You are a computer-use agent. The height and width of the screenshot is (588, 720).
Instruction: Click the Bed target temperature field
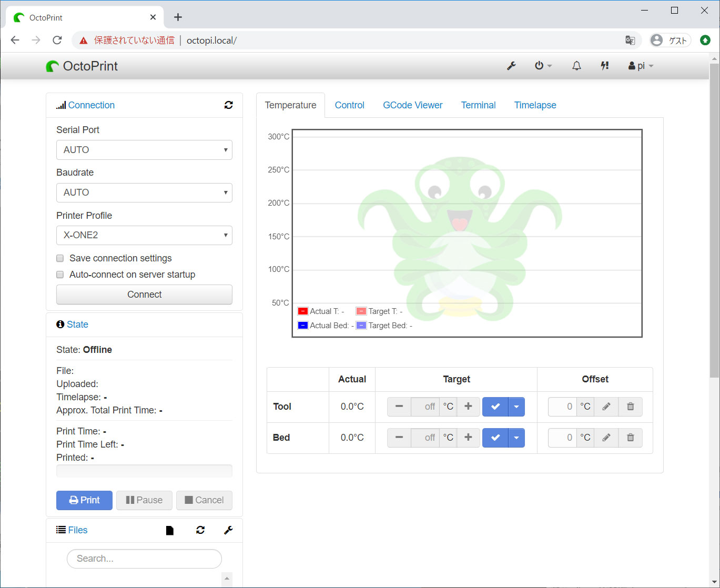[x=425, y=438]
